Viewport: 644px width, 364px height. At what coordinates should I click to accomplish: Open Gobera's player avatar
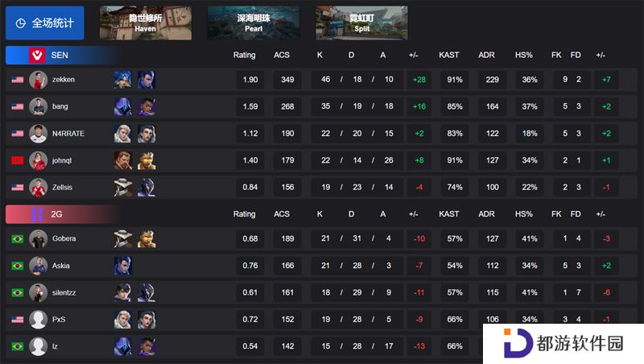[38, 238]
